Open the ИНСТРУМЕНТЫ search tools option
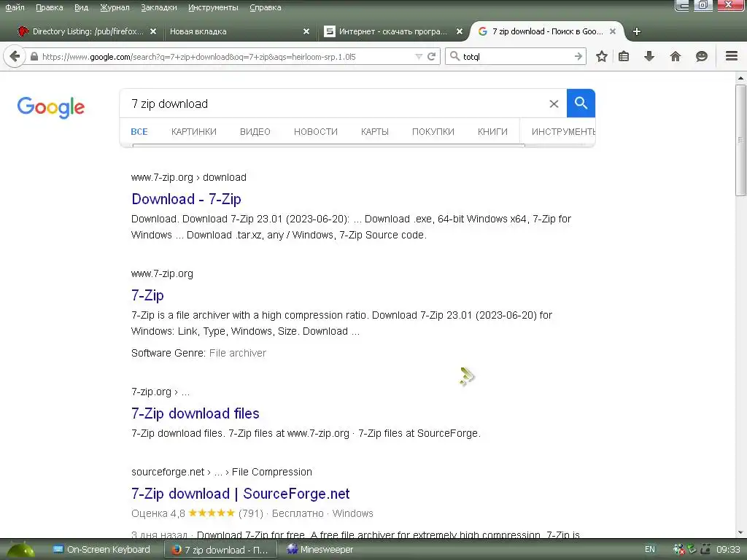This screenshot has height=560, width=747. (x=563, y=132)
